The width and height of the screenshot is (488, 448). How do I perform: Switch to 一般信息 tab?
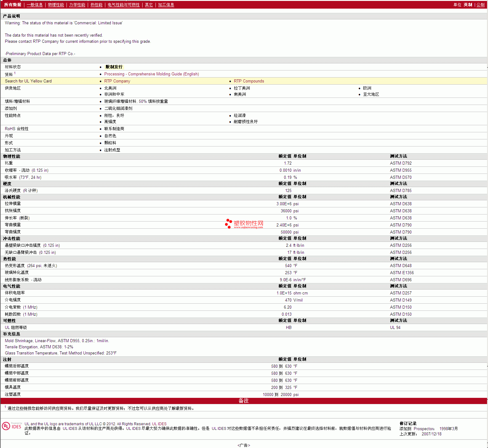(34, 5)
